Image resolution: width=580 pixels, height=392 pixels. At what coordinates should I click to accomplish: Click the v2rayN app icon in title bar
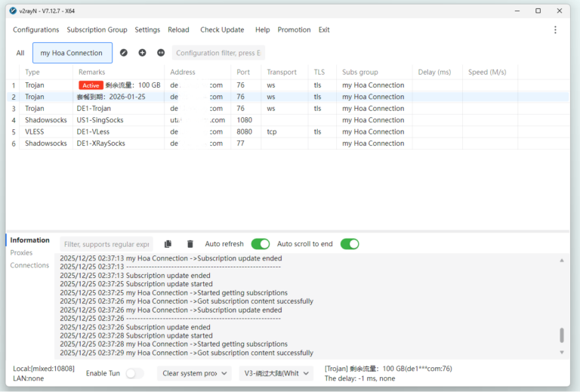[x=13, y=11]
